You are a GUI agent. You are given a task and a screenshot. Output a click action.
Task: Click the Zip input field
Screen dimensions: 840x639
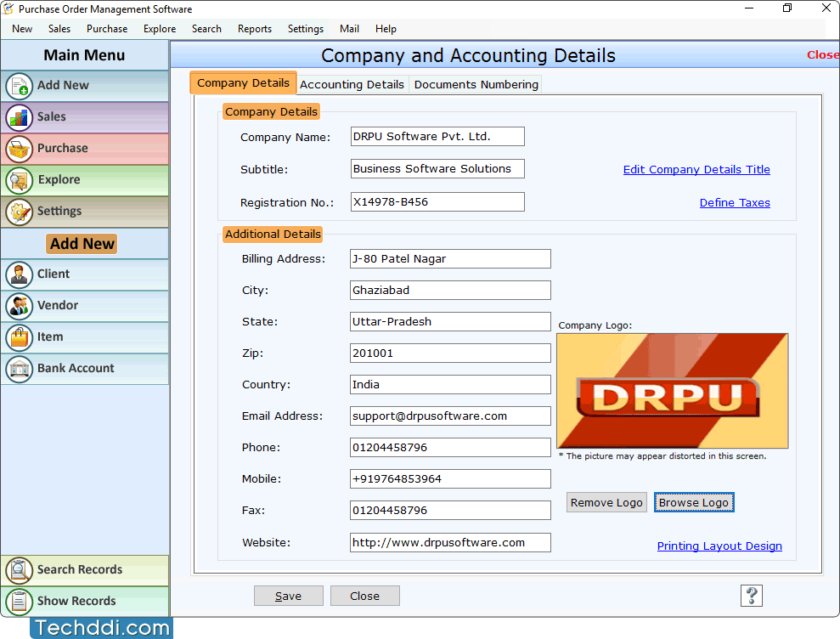[450, 353]
